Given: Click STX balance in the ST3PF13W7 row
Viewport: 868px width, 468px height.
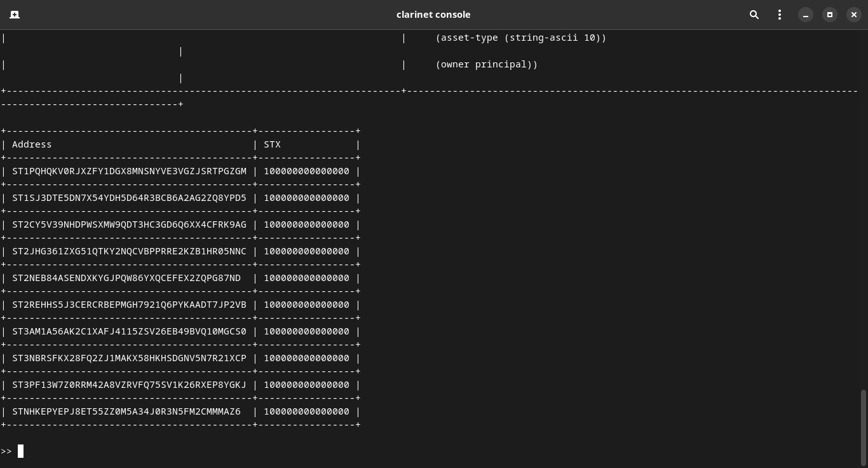Looking at the screenshot, I should [306, 385].
